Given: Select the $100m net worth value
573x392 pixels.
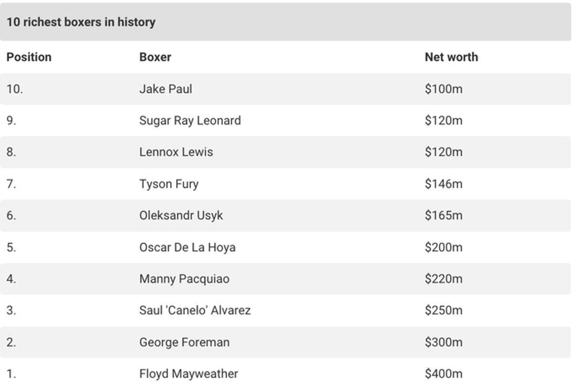Looking at the screenshot, I should [444, 89].
